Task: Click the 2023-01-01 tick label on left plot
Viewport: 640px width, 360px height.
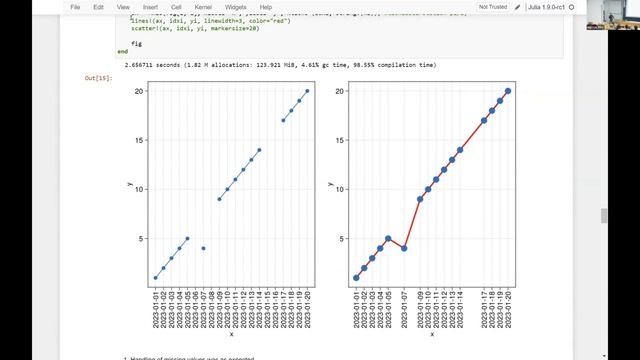Action: 156,309
